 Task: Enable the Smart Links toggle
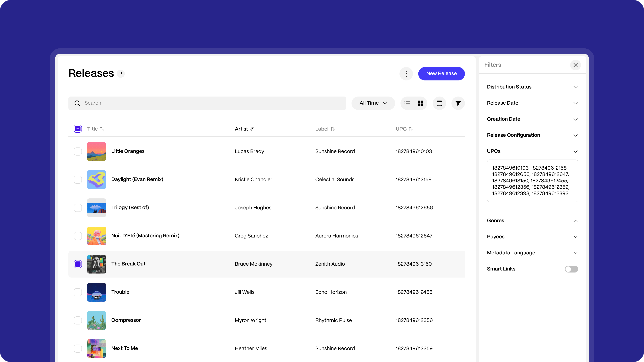tap(571, 269)
